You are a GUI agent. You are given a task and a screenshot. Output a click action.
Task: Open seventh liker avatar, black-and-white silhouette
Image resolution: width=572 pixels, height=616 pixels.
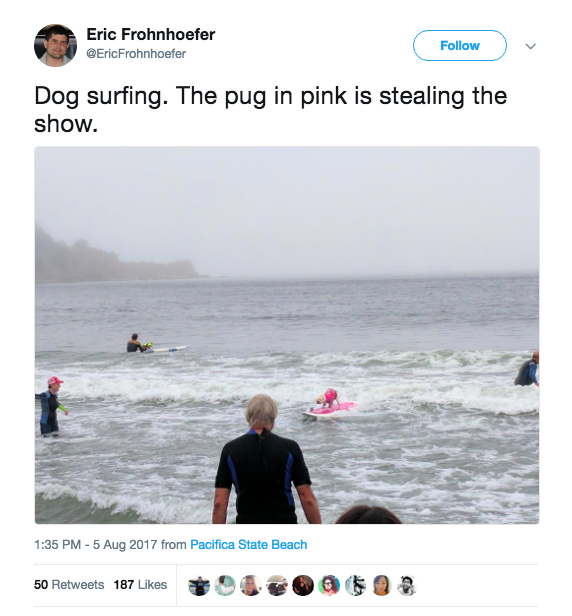pyautogui.click(x=356, y=585)
